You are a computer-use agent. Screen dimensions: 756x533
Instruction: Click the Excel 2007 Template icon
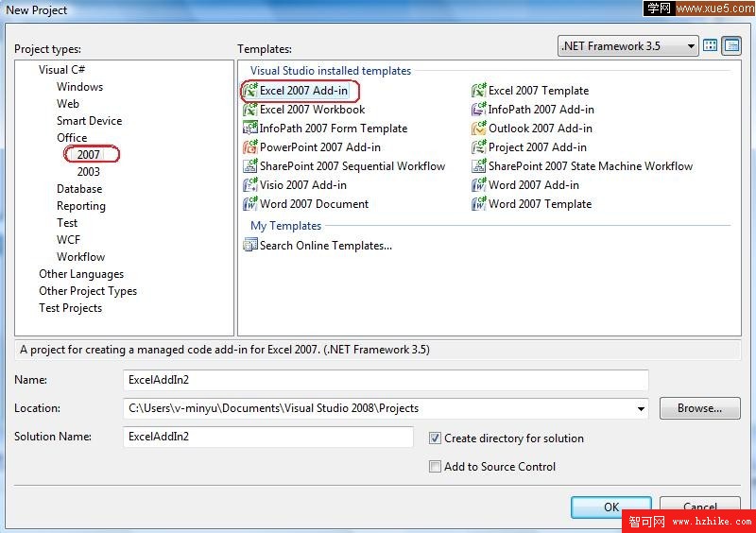tap(479, 91)
